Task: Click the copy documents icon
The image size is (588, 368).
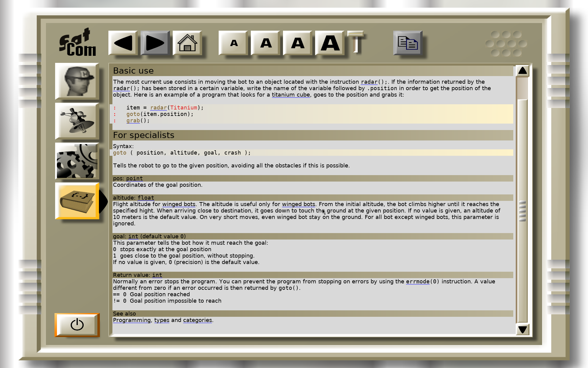Action: click(x=408, y=43)
